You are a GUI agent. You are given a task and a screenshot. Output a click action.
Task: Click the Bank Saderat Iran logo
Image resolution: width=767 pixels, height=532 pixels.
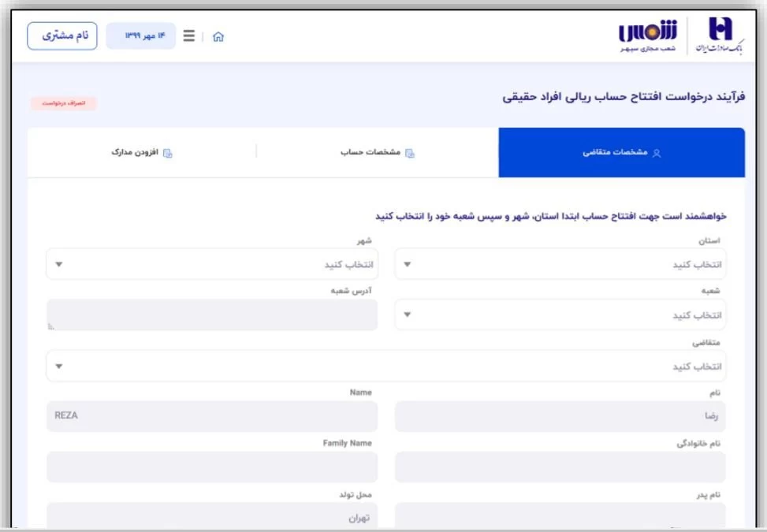point(720,35)
